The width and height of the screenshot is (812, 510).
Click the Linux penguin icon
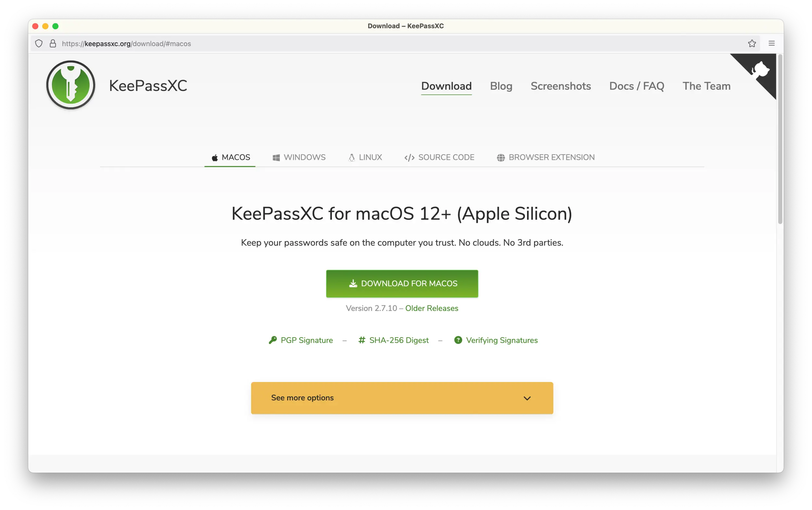tap(351, 157)
